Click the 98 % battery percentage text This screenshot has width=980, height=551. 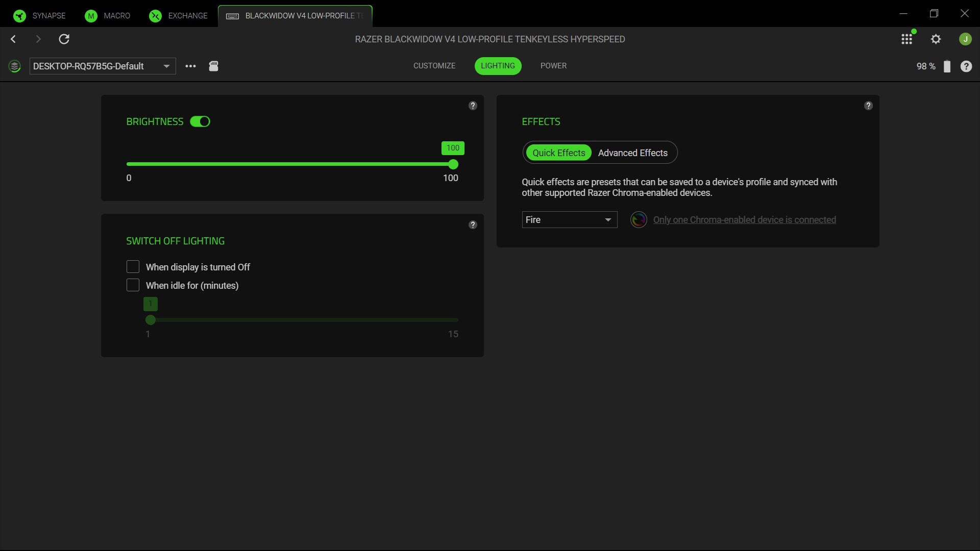926,66
